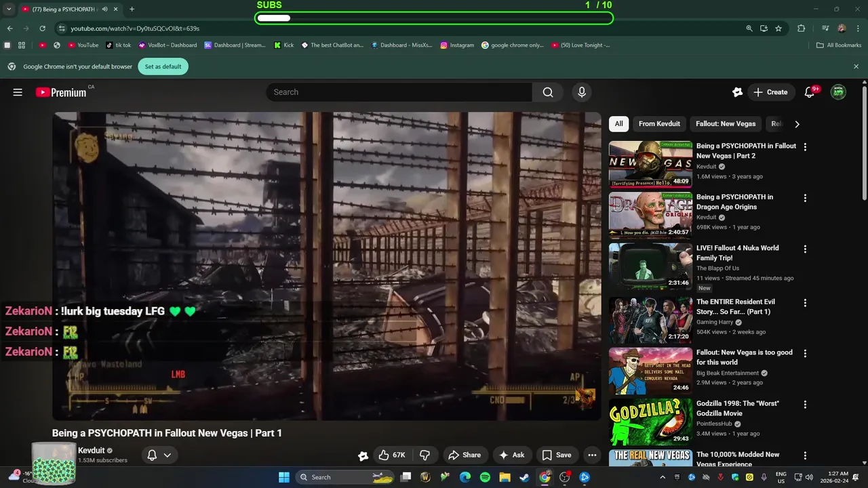Mute the tab via speaker icon
This screenshot has width=868, height=488.
pos(104,9)
